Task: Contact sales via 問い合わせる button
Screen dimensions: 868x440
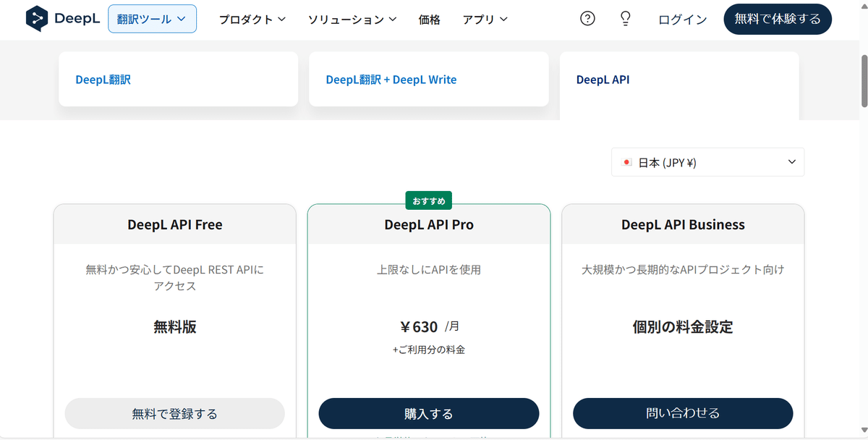Action: pyautogui.click(x=682, y=413)
